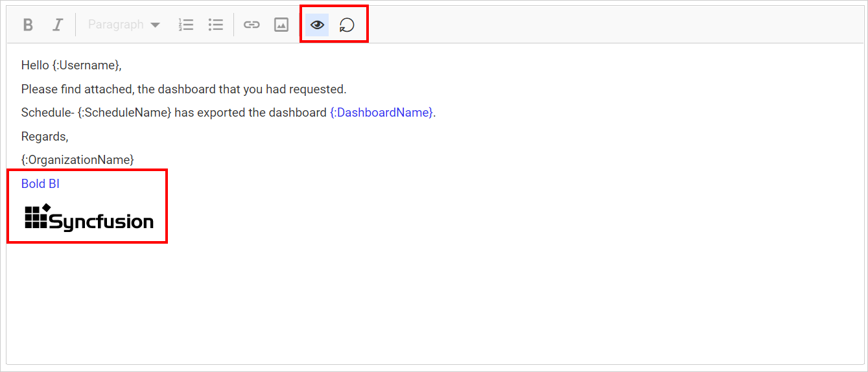Reset the template with the refresh icon
868x372 pixels.
click(x=347, y=25)
